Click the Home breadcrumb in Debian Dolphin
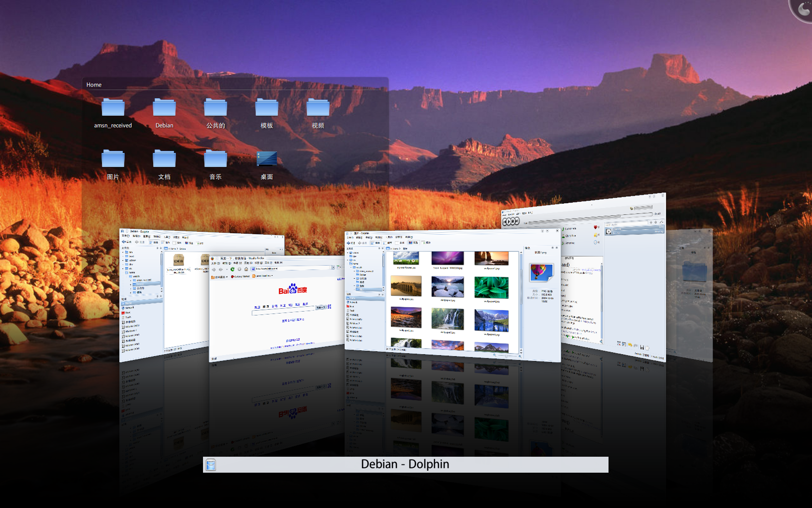This screenshot has width=812, height=508. 173,249
